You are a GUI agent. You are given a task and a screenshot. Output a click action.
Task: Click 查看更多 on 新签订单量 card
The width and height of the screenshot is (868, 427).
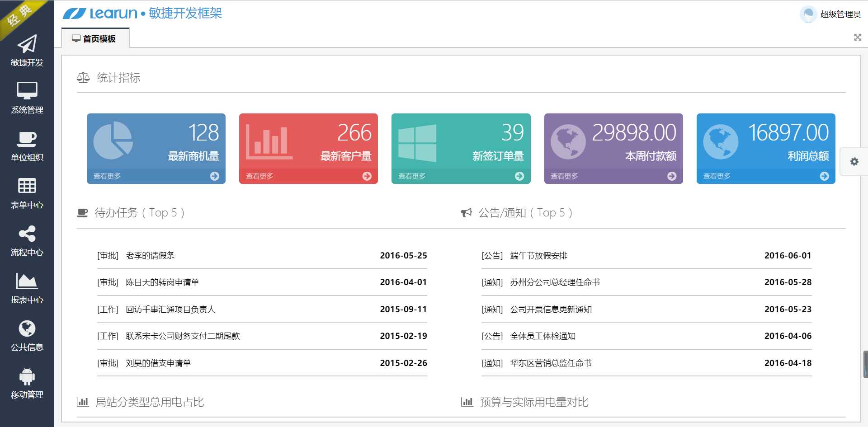pyautogui.click(x=412, y=176)
